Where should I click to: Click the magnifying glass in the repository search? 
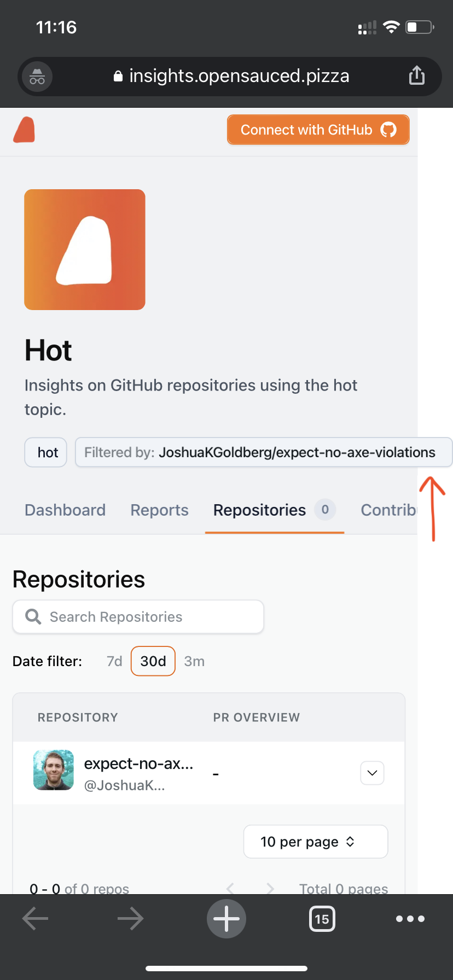pos(32,616)
